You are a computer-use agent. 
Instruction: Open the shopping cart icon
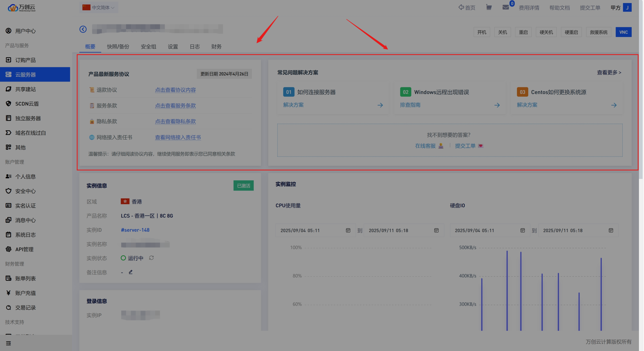coord(489,7)
